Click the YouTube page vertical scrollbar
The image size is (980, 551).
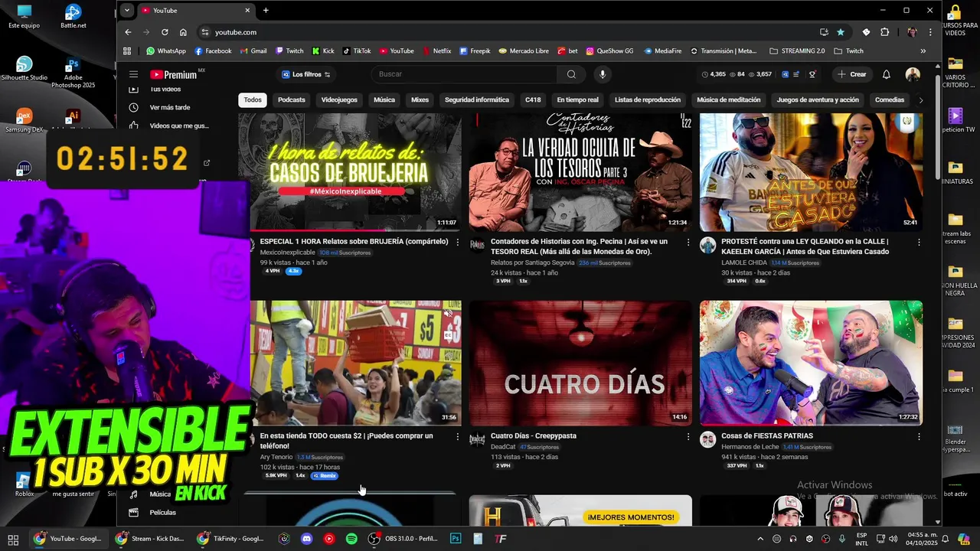937,128
